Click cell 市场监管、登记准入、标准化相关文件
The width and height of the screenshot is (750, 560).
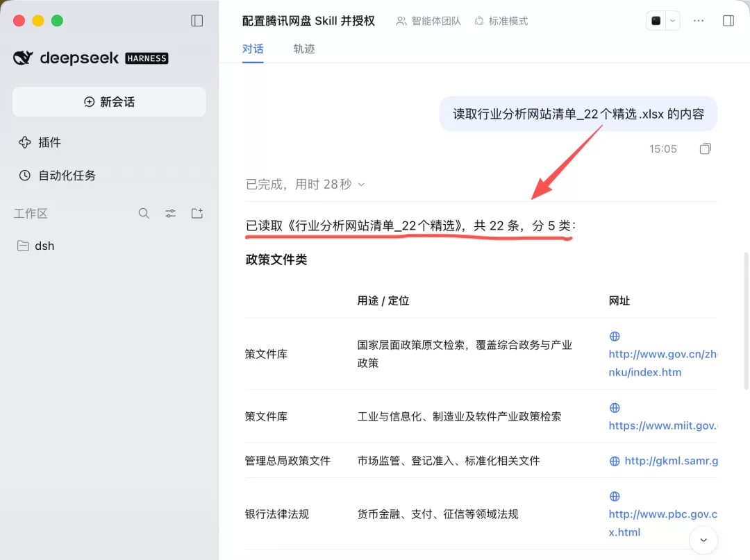(x=448, y=461)
